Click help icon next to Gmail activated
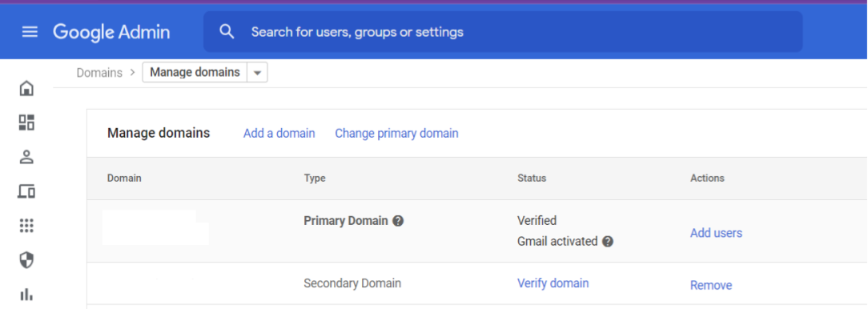Screen dimensions: 868x309 tap(608, 242)
